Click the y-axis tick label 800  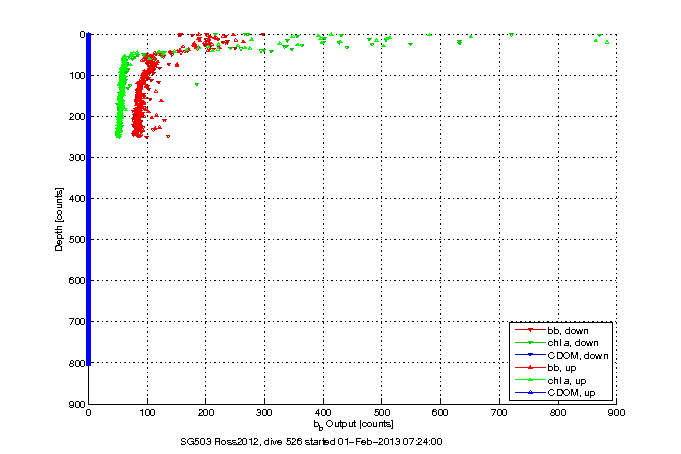(x=77, y=363)
